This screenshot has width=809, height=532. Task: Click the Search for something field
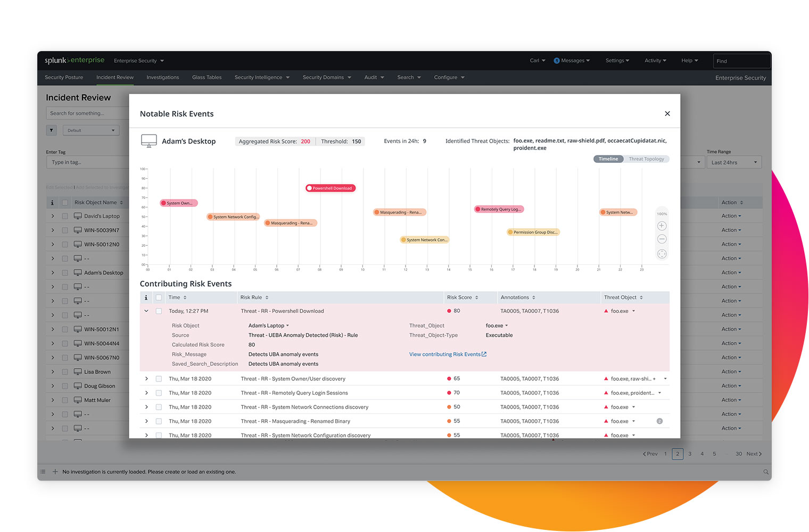point(88,113)
